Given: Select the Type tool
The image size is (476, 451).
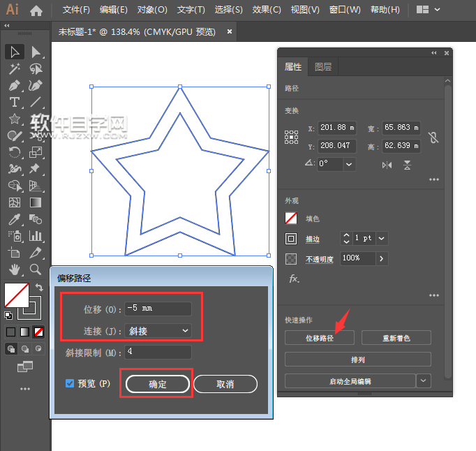Looking at the screenshot, I should click(x=14, y=102).
